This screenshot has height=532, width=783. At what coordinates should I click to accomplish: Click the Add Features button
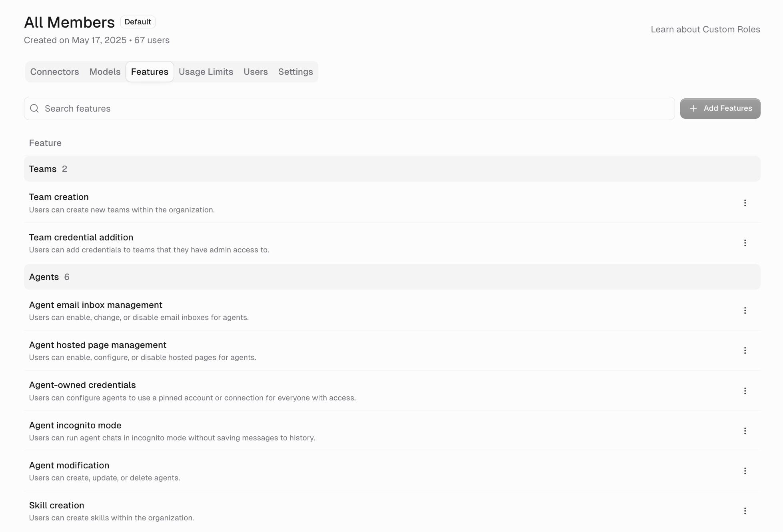click(720, 108)
